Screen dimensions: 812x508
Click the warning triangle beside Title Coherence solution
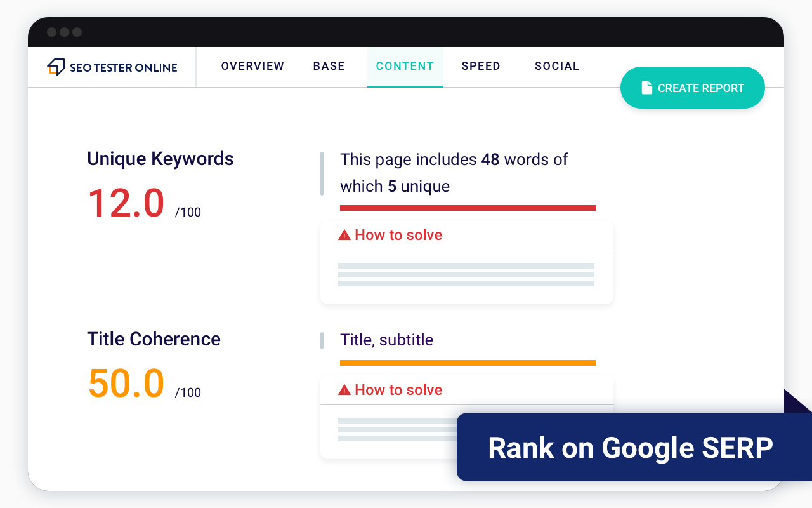[x=344, y=389]
